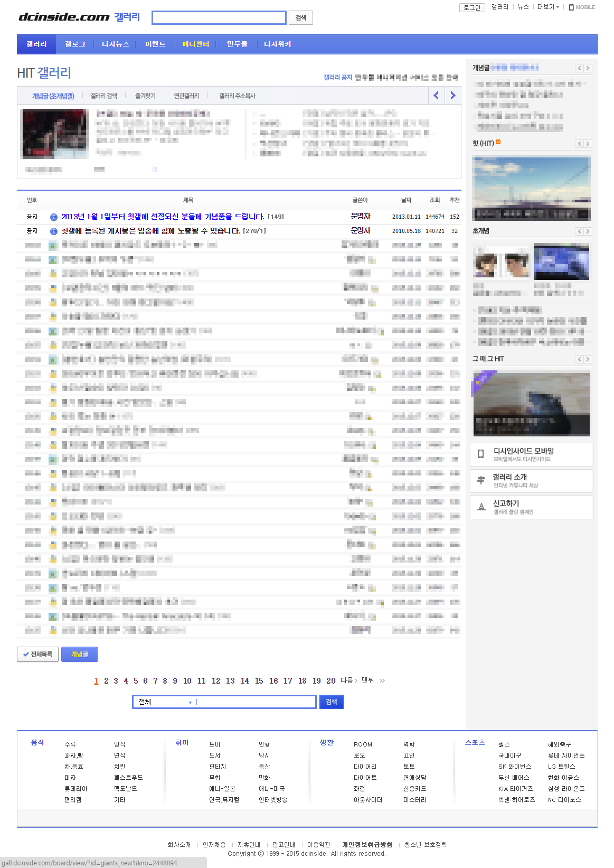Open the 전체 search scope dropdown
This screenshot has width=614, height=868.
tap(165, 702)
